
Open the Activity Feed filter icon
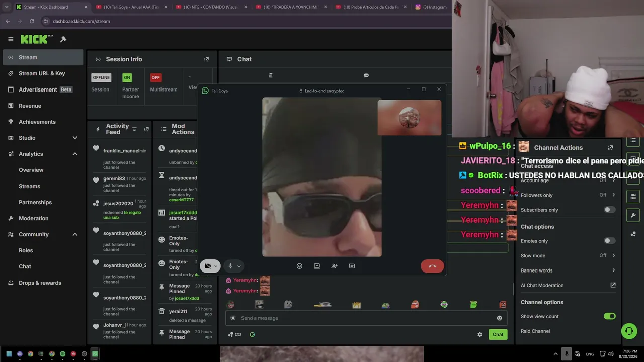click(x=134, y=129)
